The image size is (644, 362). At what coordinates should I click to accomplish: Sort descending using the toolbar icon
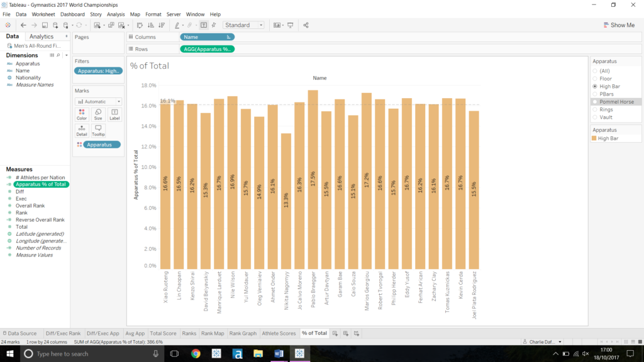coord(162,25)
